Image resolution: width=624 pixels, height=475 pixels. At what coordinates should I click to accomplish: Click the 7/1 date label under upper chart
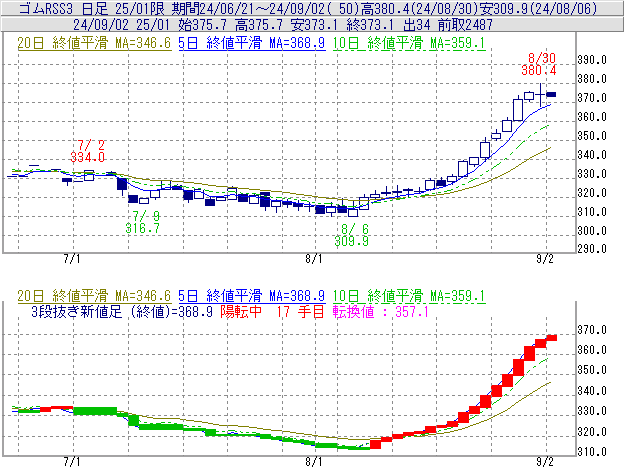click(72, 259)
